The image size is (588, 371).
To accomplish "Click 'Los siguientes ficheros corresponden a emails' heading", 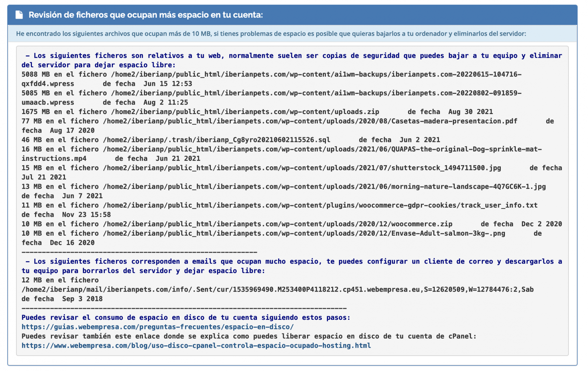I will (x=292, y=266).
